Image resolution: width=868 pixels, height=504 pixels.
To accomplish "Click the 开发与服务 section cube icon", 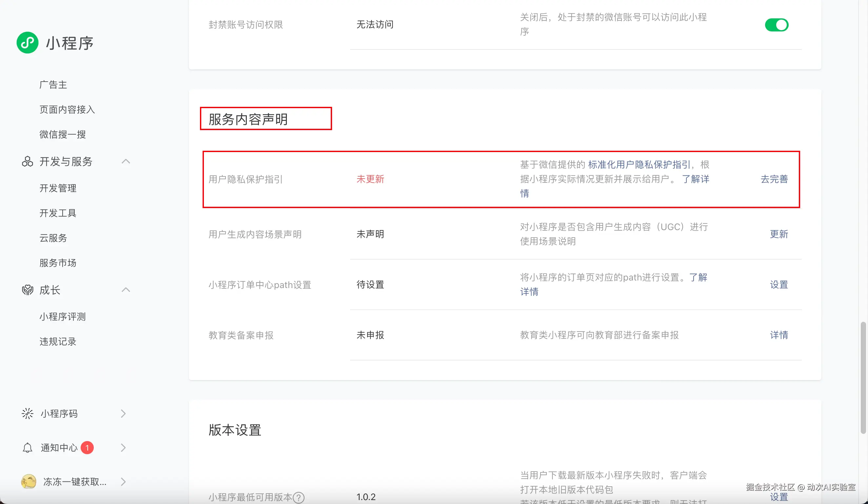I will click(27, 162).
